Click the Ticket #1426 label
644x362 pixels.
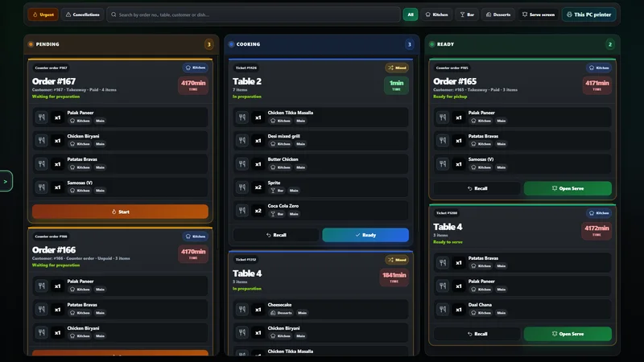[x=246, y=68]
